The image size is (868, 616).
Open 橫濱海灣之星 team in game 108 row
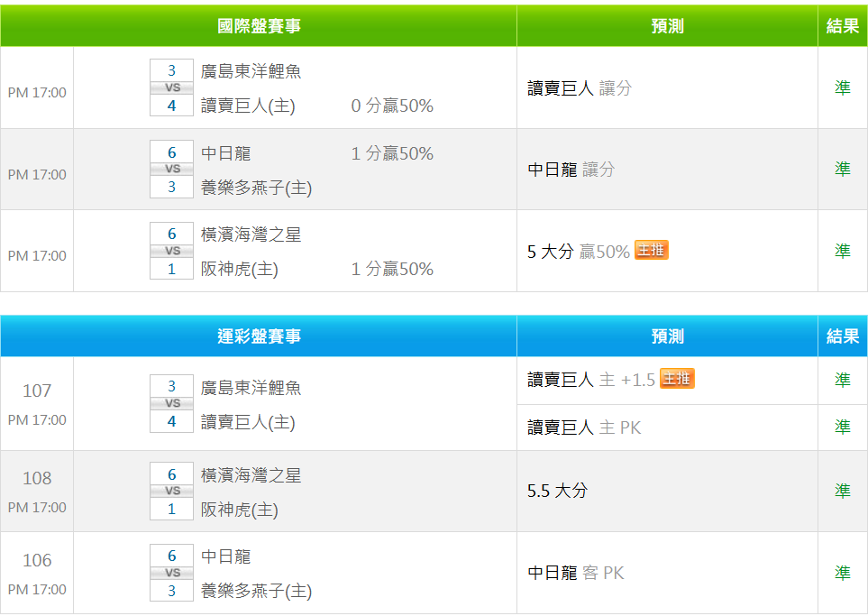[x=251, y=475]
